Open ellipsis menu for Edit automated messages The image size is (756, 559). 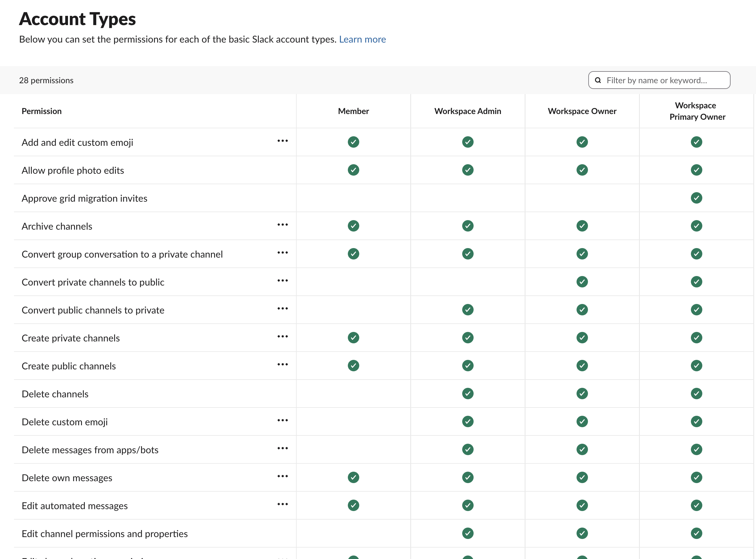(283, 504)
